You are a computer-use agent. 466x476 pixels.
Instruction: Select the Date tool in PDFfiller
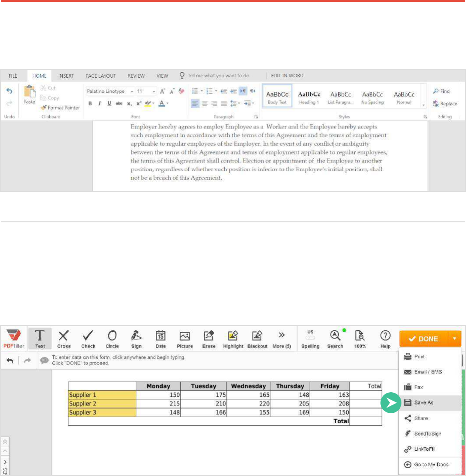coord(161,339)
